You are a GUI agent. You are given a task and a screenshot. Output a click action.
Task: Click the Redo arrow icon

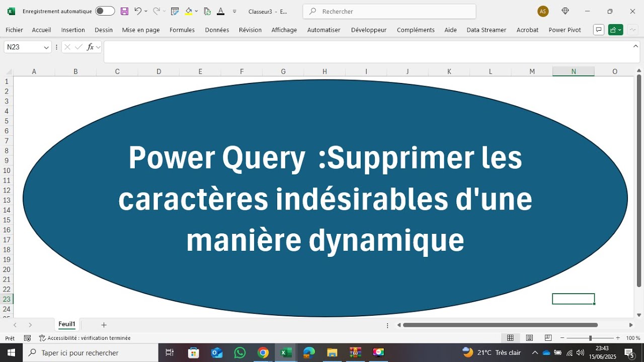156,11
